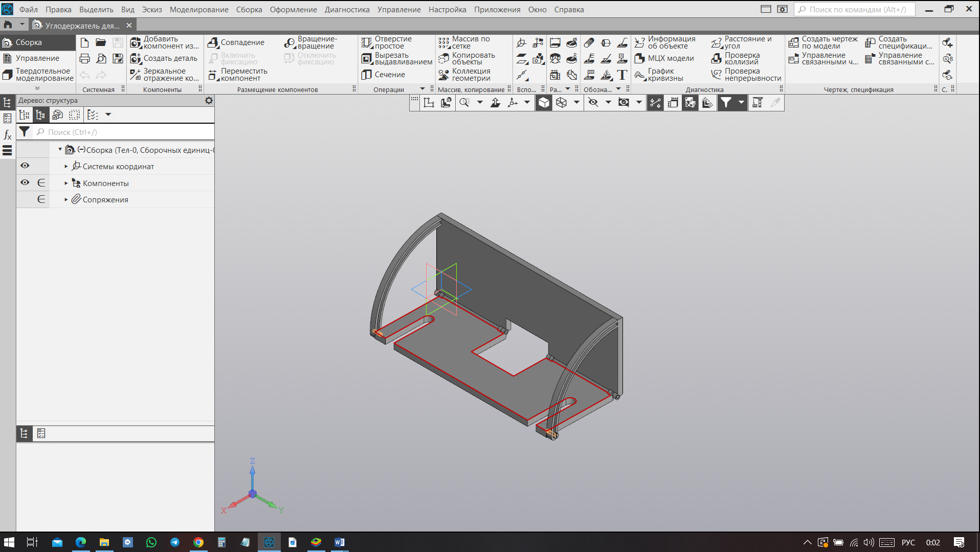Select the Coincidence mate tool

213,42
